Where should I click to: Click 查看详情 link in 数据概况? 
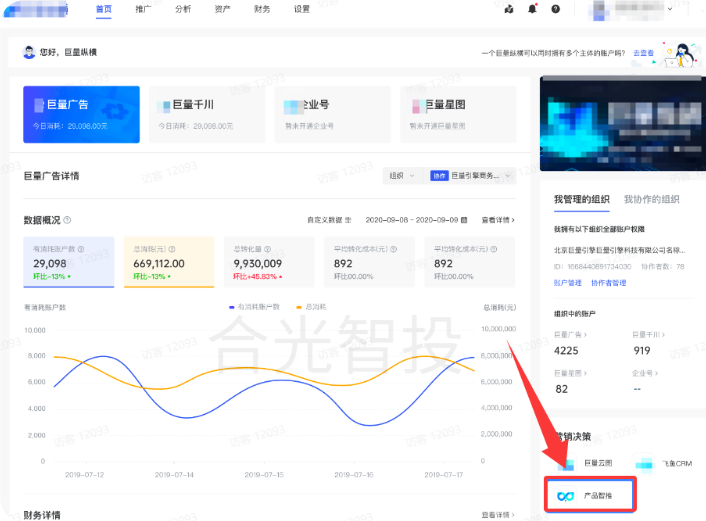[498, 220]
